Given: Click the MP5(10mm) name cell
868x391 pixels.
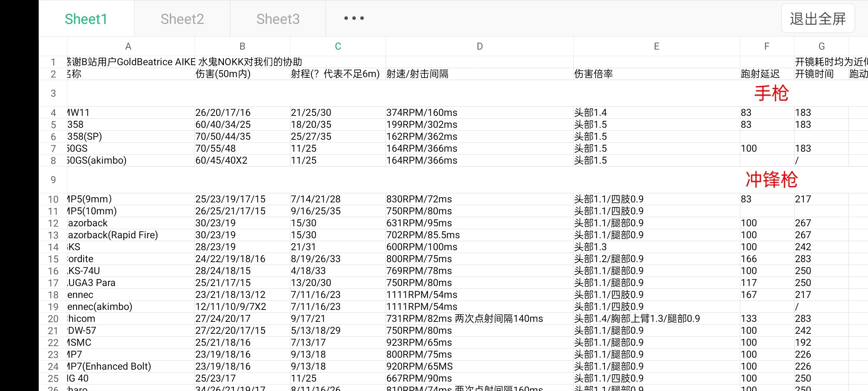Looking at the screenshot, I should [x=131, y=211].
